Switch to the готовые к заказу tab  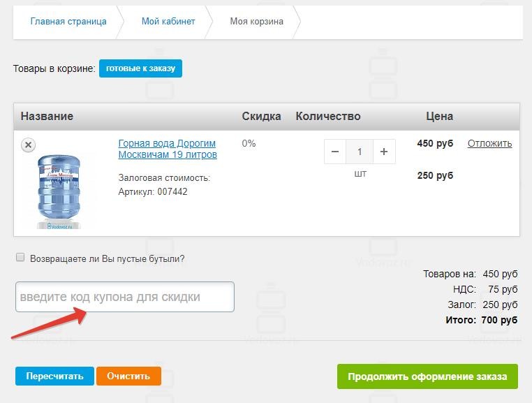(x=140, y=68)
